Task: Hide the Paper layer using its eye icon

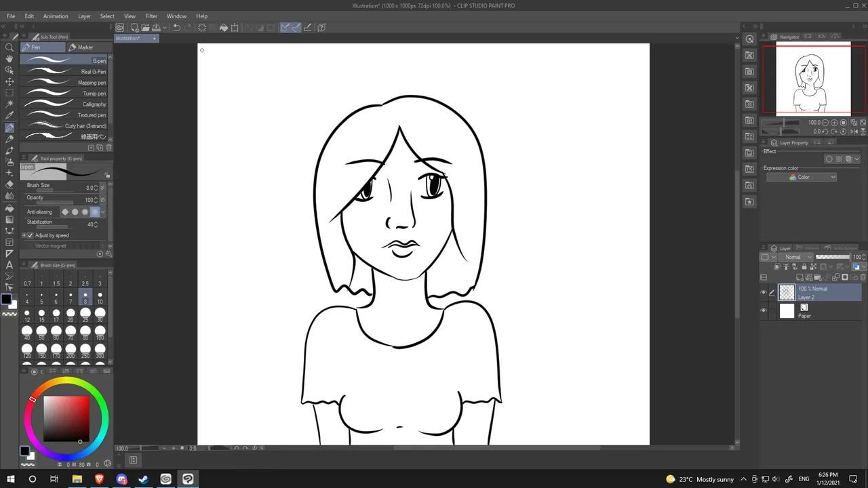Action: click(763, 311)
